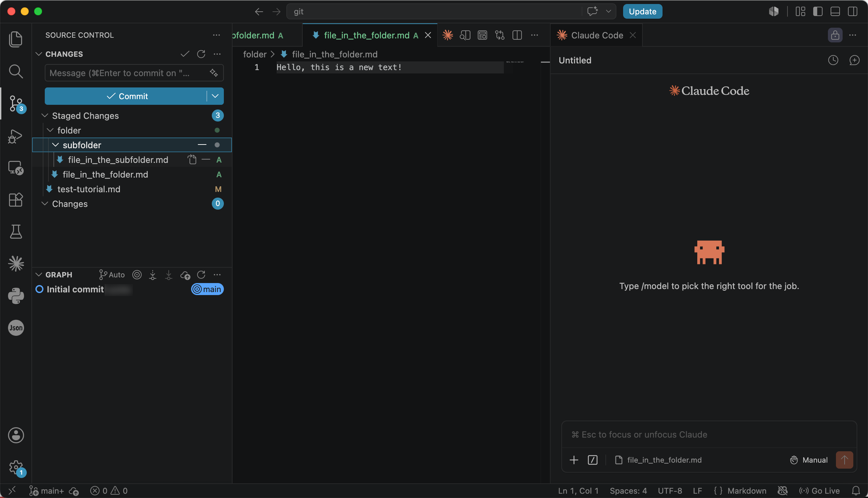The width and height of the screenshot is (868, 498).
Task: Switch to the partially visible subfolder.md tab
Action: [x=267, y=35]
